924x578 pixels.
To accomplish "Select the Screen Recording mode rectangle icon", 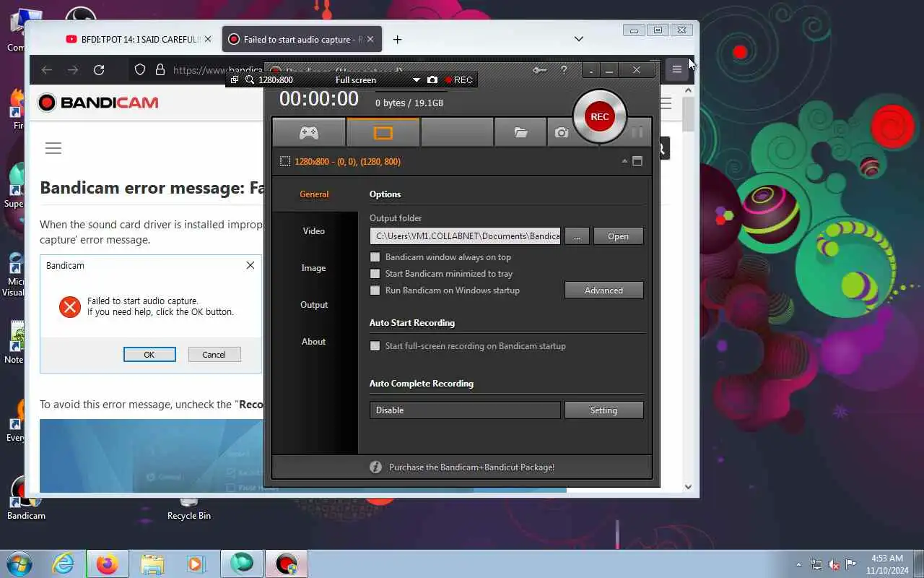I will pos(383,133).
